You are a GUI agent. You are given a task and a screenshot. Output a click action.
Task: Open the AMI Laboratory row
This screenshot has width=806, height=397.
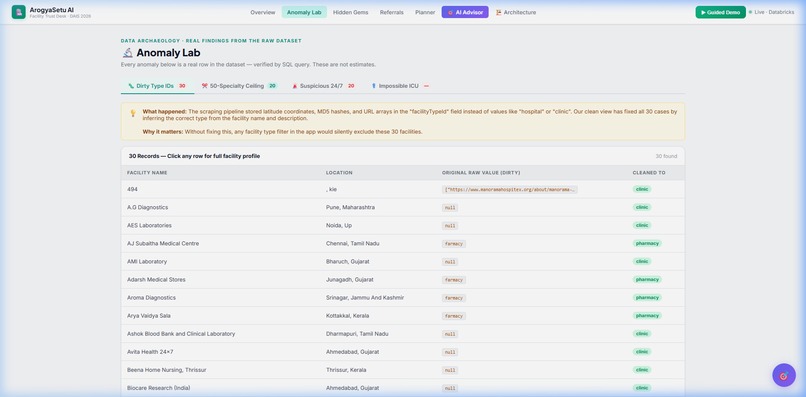(402, 261)
